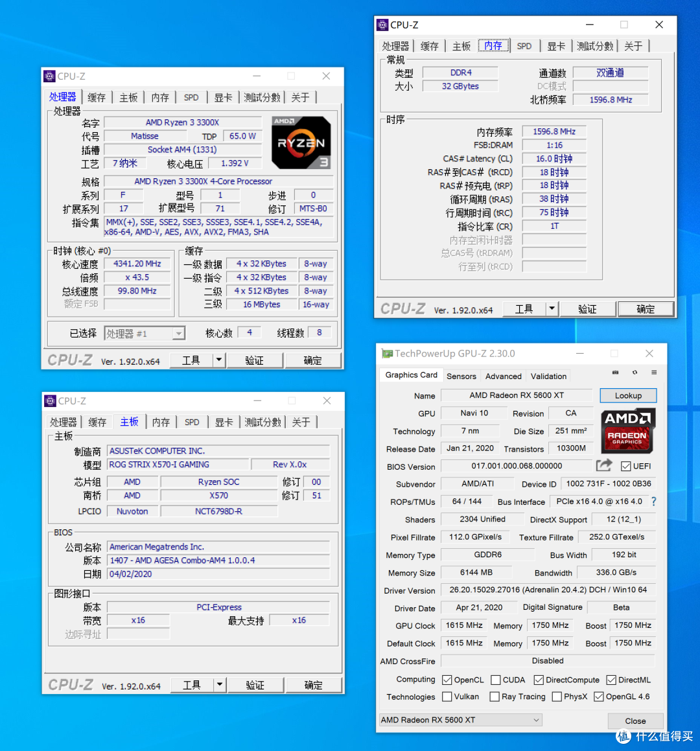The height and width of the screenshot is (751, 700).
Task: Click 工具 button in mainboard CPU-Z window
Action: (x=192, y=685)
